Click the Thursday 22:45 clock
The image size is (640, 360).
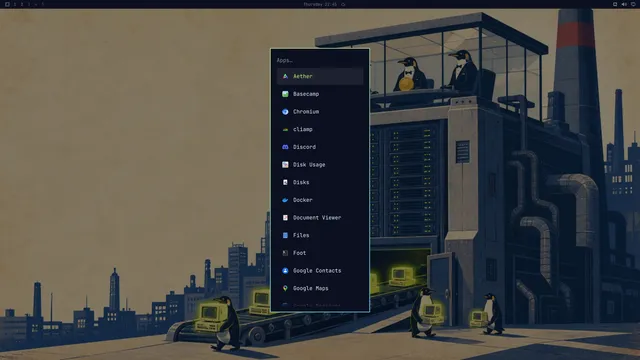tap(320, 4)
